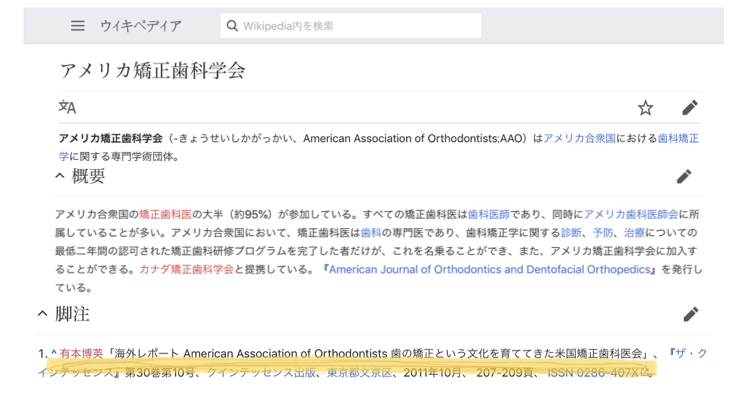The width and height of the screenshot is (738, 400).
Task: Open the 東京都文京区 link
Action: tap(359, 373)
